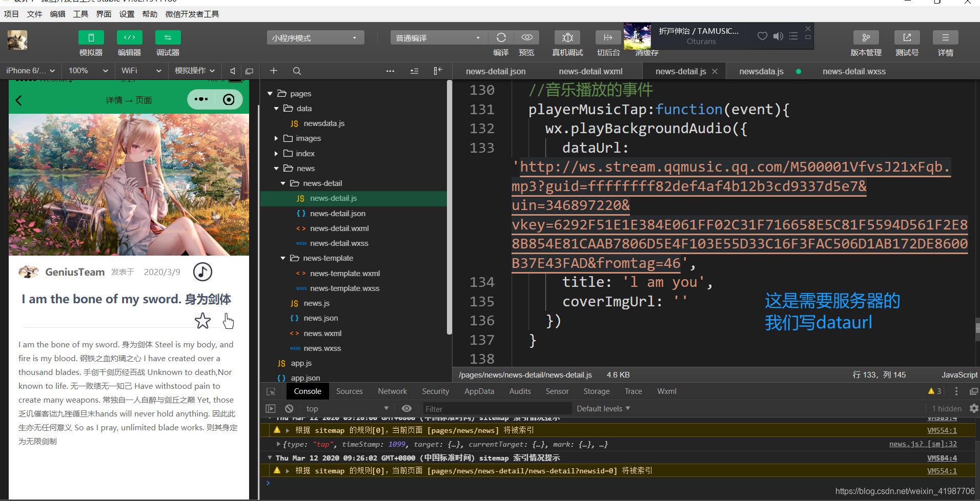Open the details hamburger icon
The height and width of the screenshot is (501, 980).
point(946,37)
